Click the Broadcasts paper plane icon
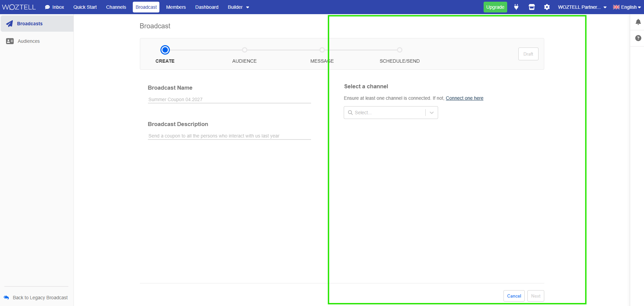644x306 pixels. [x=9, y=24]
